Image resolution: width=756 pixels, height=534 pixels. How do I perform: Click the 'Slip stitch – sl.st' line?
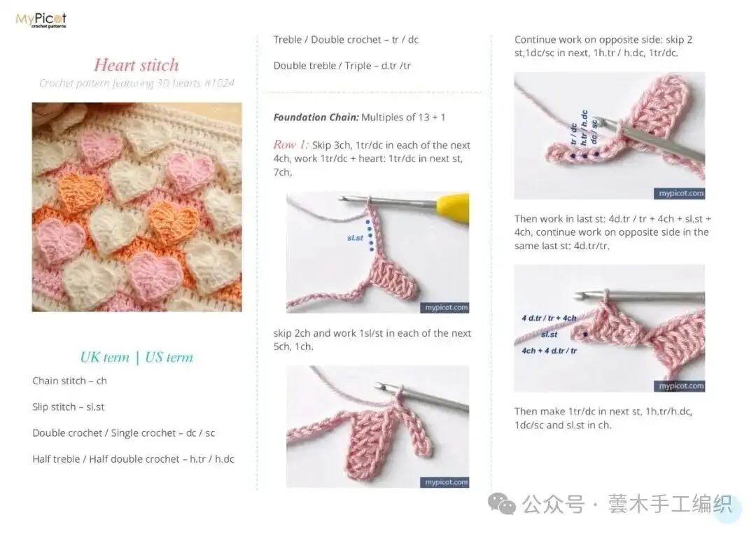click(x=68, y=407)
